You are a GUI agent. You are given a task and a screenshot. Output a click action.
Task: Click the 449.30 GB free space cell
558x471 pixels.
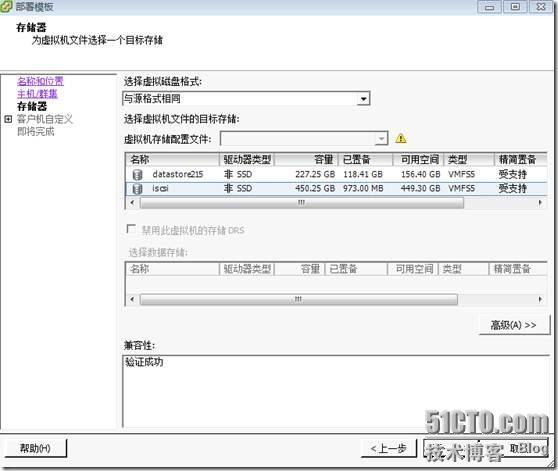(421, 188)
